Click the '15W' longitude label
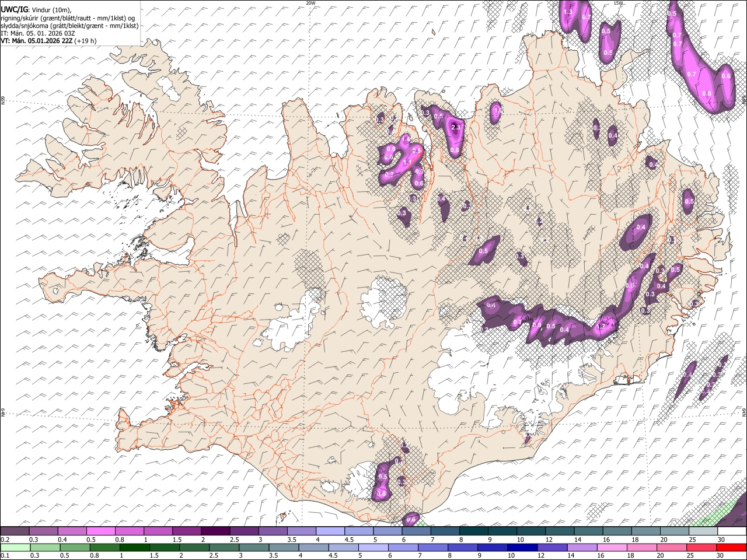The image size is (747, 560). (618, 3)
